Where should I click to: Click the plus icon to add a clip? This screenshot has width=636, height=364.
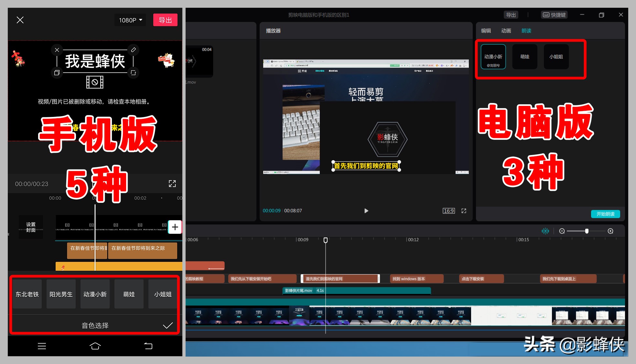(x=175, y=227)
